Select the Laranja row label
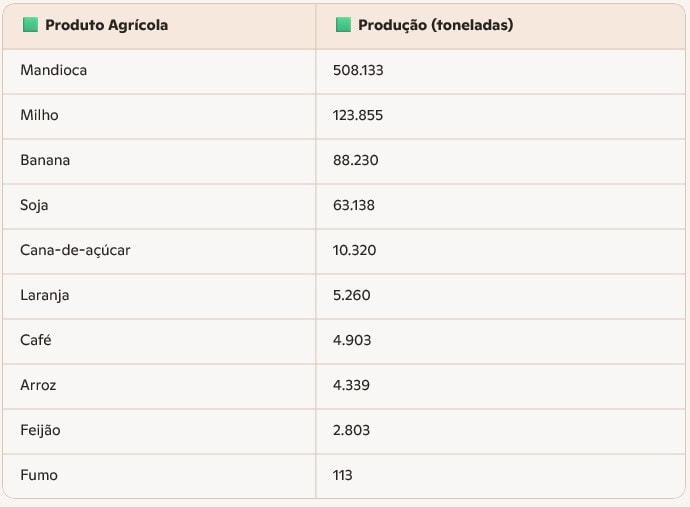The width and height of the screenshot is (690, 507). [45, 295]
